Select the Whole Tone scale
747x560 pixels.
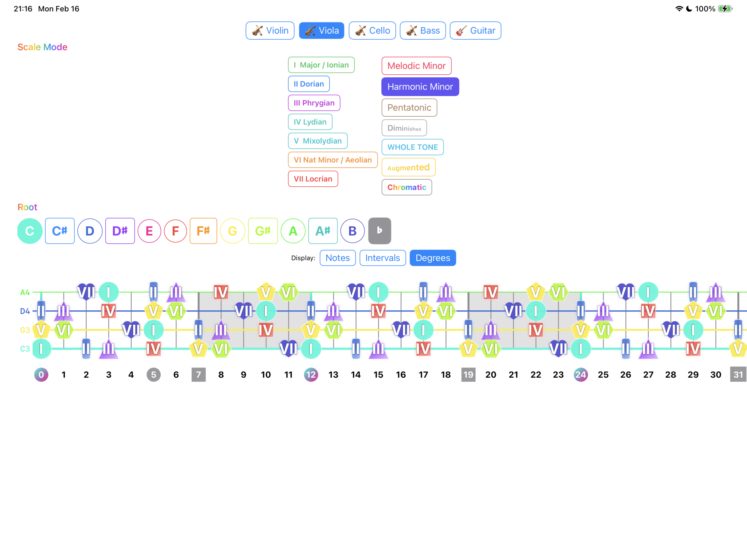[x=412, y=147]
